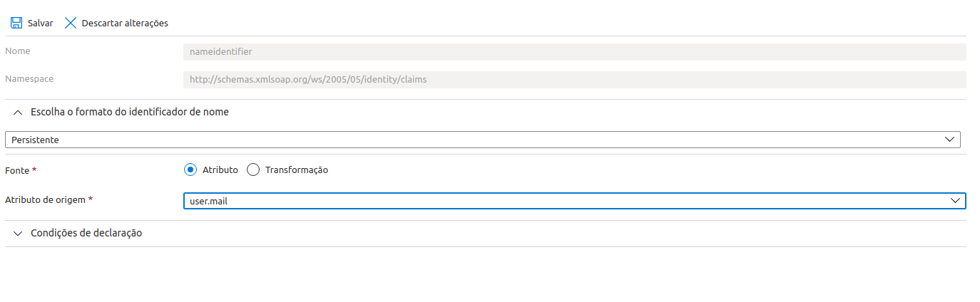980x302 pixels.
Task: Click the Namespace URL field
Action: (x=575, y=80)
